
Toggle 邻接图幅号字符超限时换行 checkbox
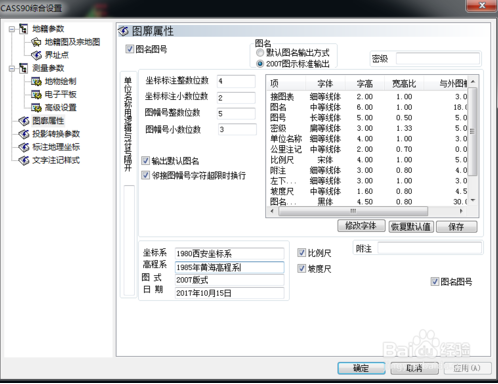point(145,175)
